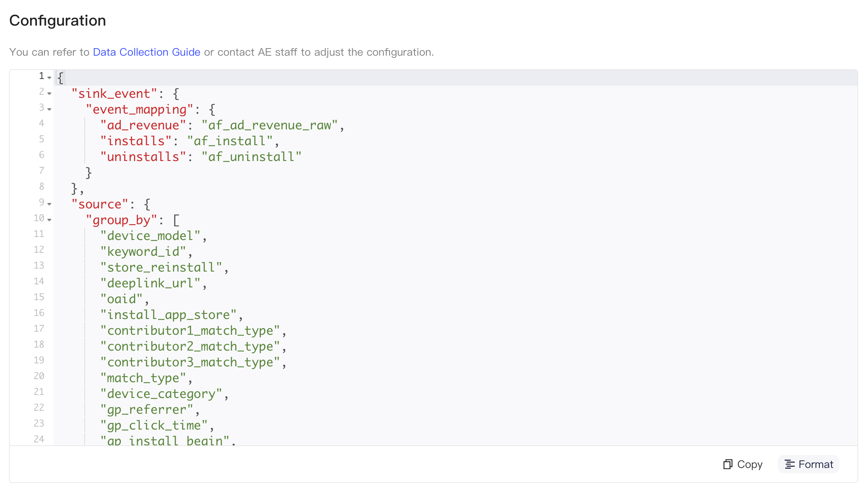Image resolution: width=868 pixels, height=492 pixels.
Task: Click the "event_mapping" key
Action: 139,109
